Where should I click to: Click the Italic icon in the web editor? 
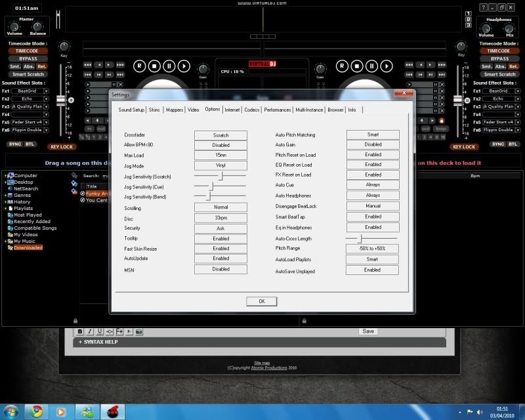(x=90, y=331)
